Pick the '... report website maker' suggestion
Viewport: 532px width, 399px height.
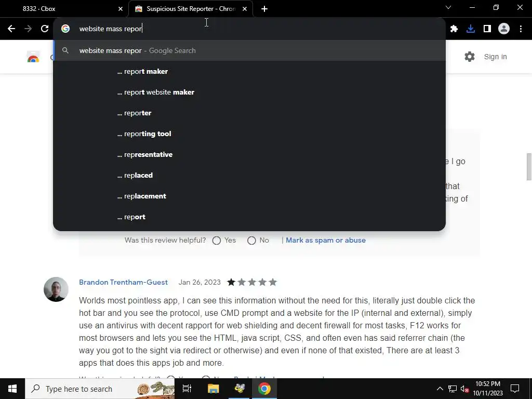click(249, 92)
